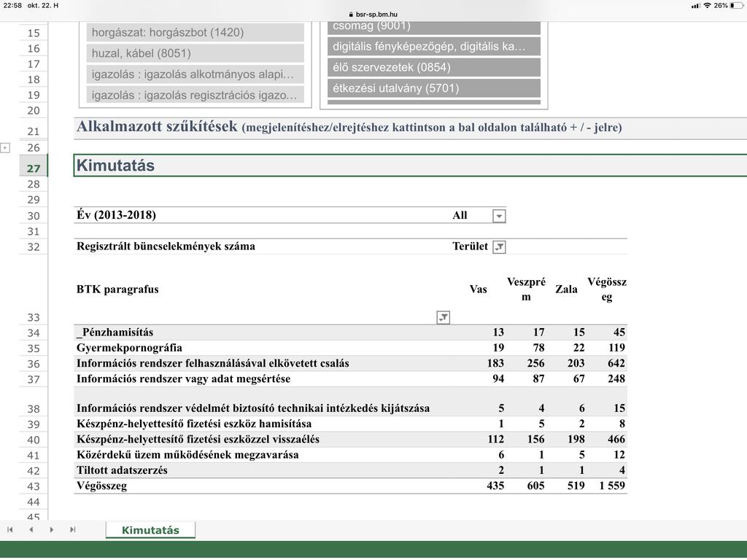747x560 pixels.
Task: Select Zala total cell 519
Action: (x=576, y=486)
